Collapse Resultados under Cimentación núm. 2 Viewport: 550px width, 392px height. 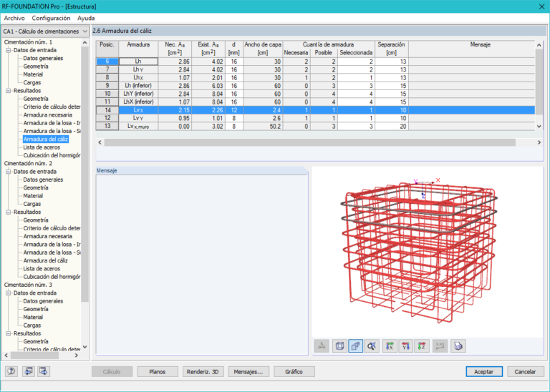point(9,212)
